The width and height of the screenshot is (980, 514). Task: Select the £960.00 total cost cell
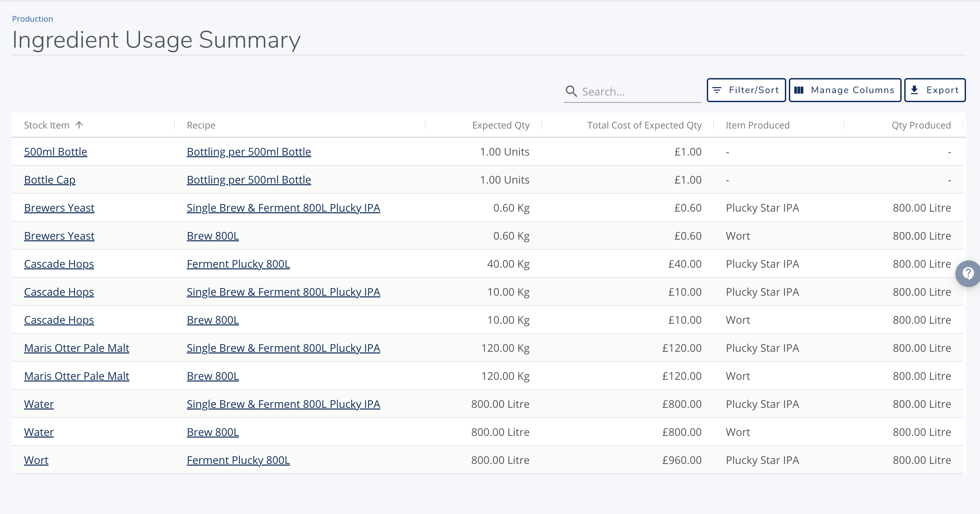coord(682,460)
